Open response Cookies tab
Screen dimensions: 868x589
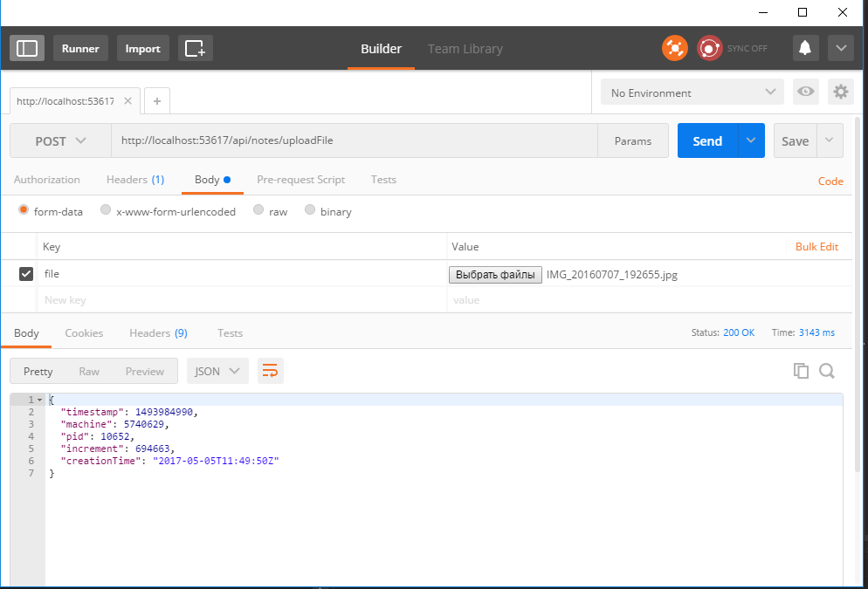[x=84, y=333]
